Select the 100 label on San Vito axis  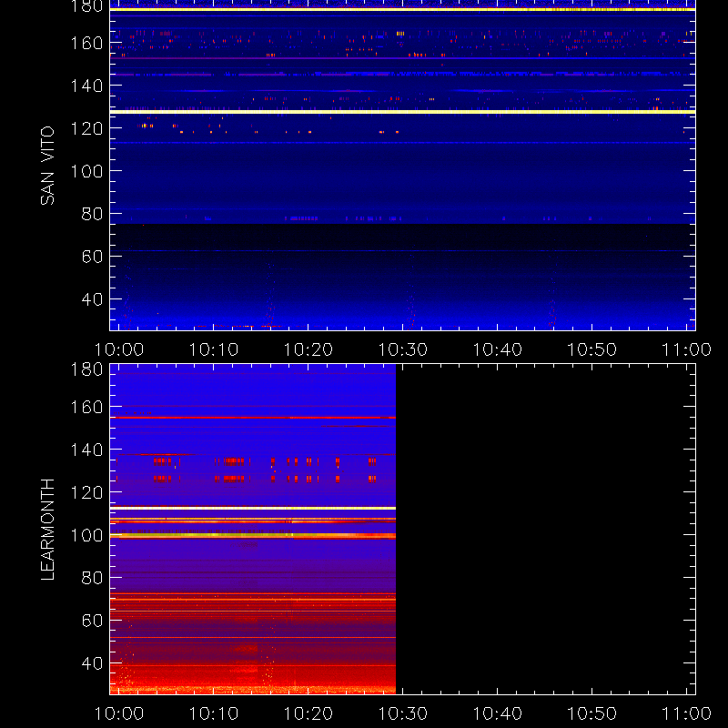click(86, 171)
